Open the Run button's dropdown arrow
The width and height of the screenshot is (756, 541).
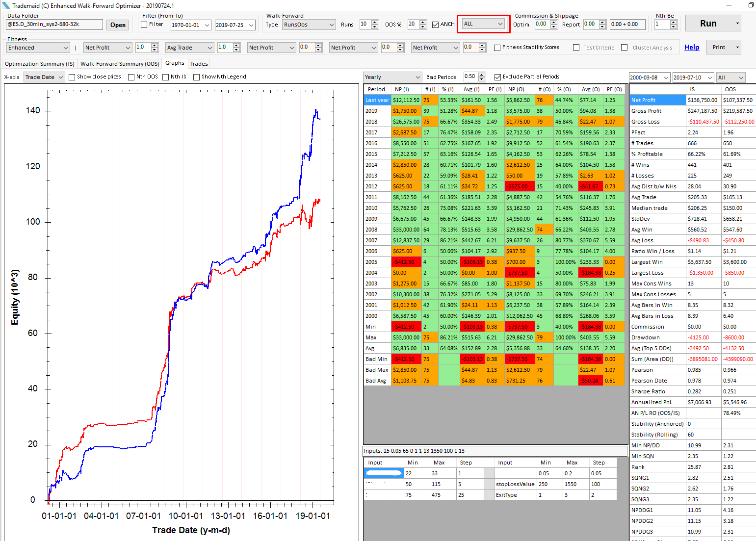click(737, 24)
